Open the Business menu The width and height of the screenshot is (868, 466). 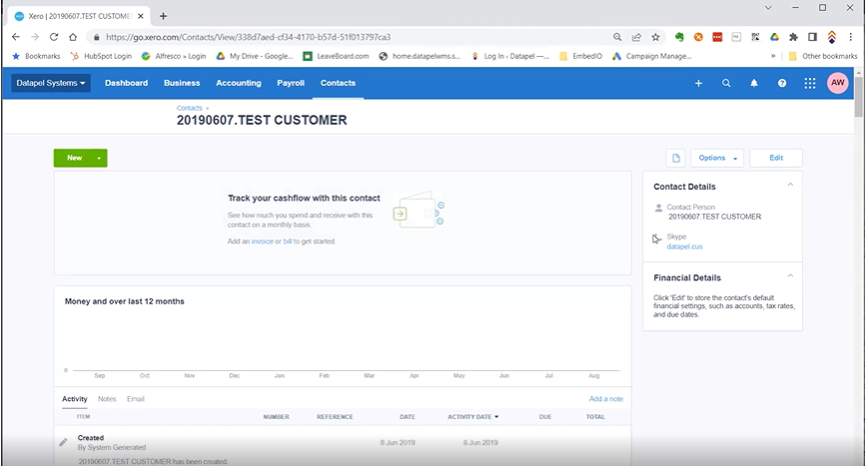(x=182, y=83)
